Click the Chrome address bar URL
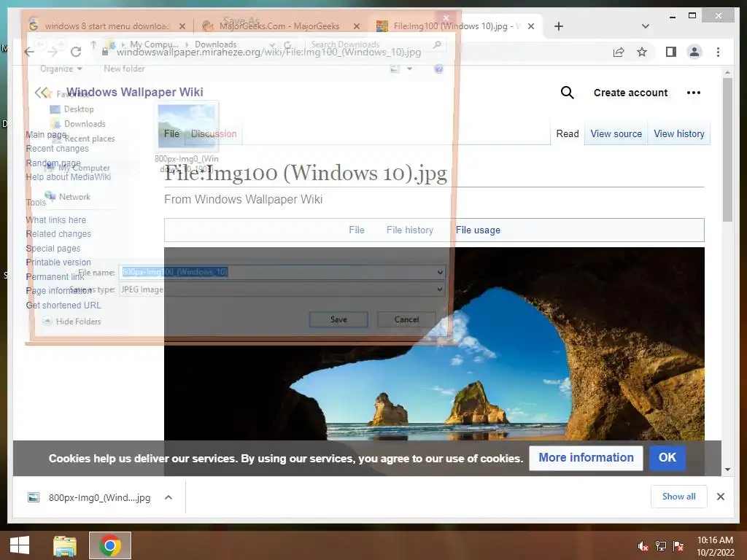The image size is (747, 560). click(268, 52)
